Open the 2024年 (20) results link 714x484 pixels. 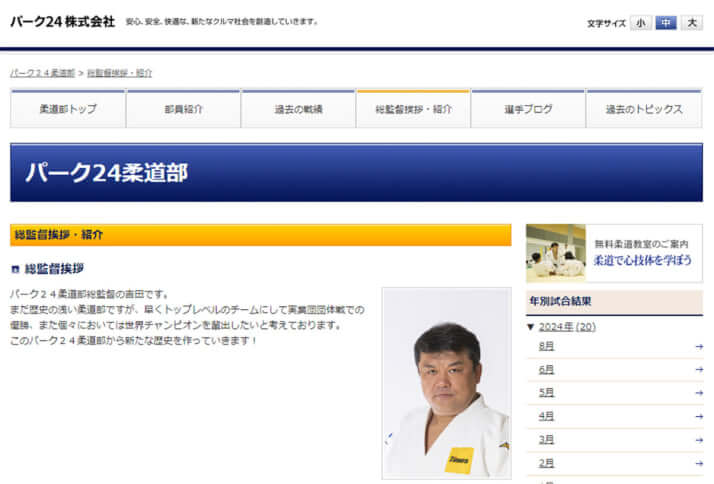pos(567,326)
